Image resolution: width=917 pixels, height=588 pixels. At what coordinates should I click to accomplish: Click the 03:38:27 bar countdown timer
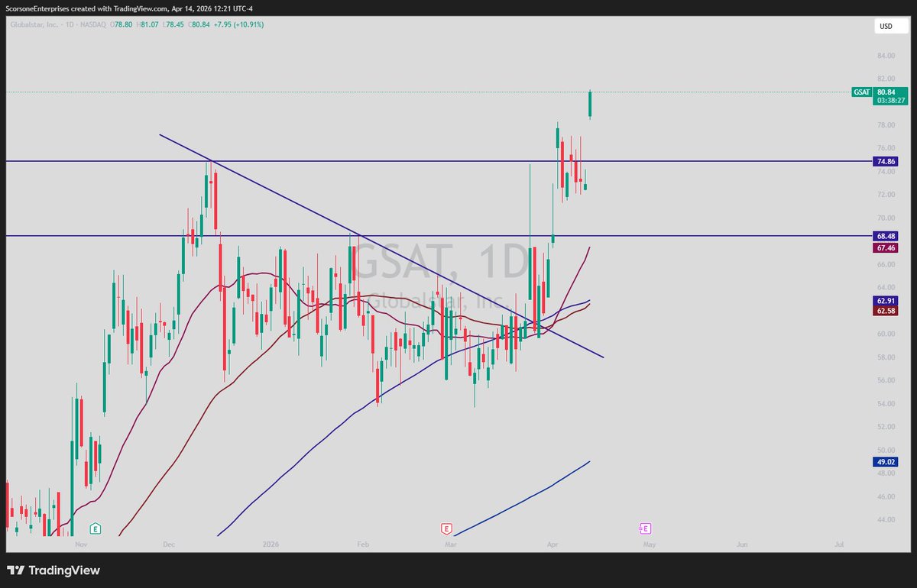click(891, 100)
